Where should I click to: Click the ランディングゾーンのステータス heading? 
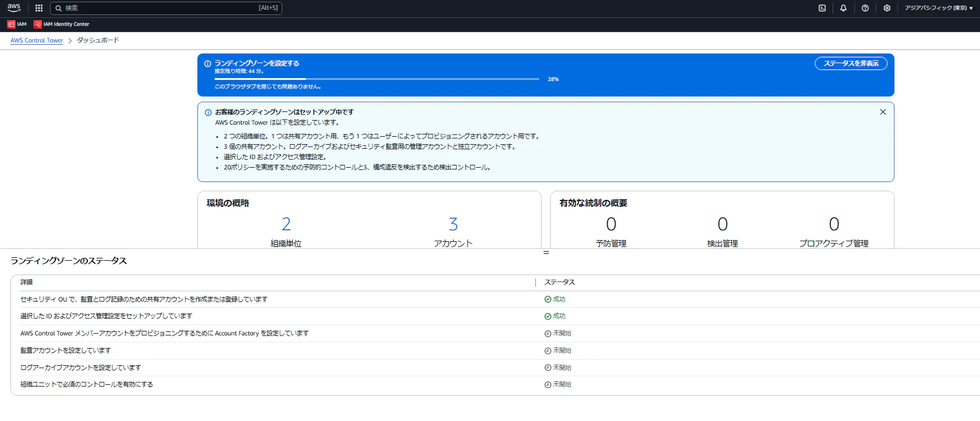(69, 261)
